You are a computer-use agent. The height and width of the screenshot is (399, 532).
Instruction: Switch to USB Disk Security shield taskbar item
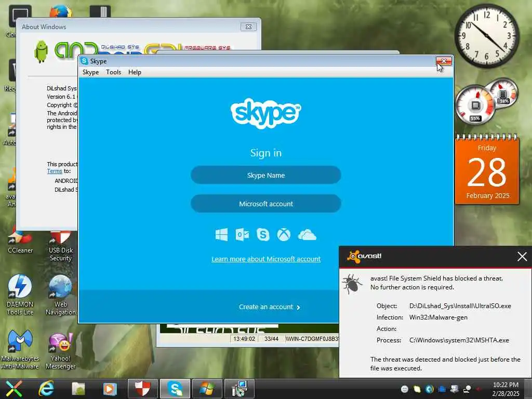tap(143, 389)
